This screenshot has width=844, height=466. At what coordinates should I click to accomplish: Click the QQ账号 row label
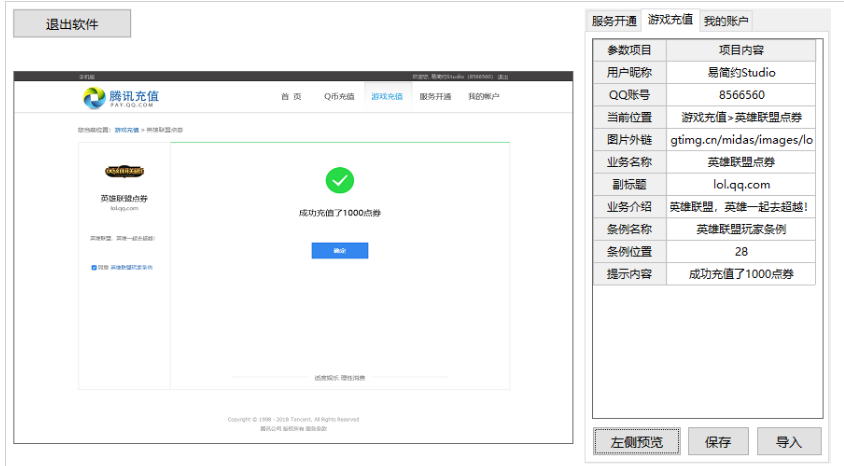pos(629,95)
